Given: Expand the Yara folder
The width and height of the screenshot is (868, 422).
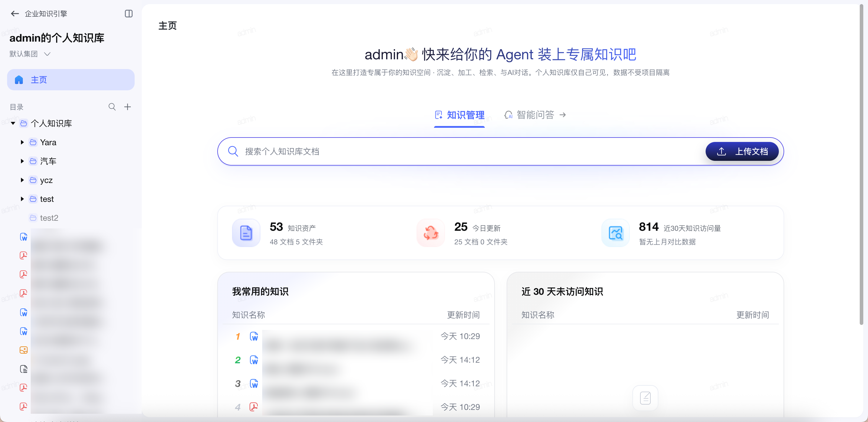Looking at the screenshot, I should coord(22,143).
